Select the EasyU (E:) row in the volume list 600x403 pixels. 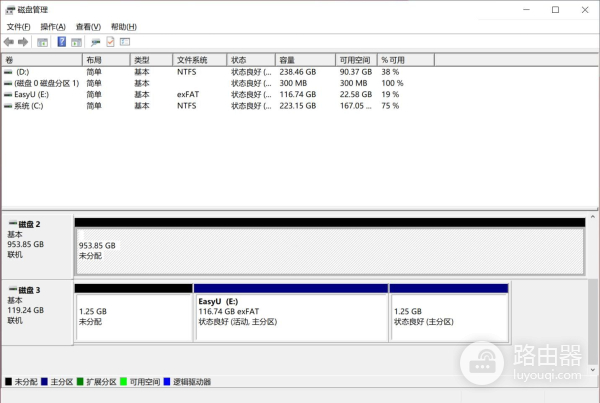tap(30, 94)
